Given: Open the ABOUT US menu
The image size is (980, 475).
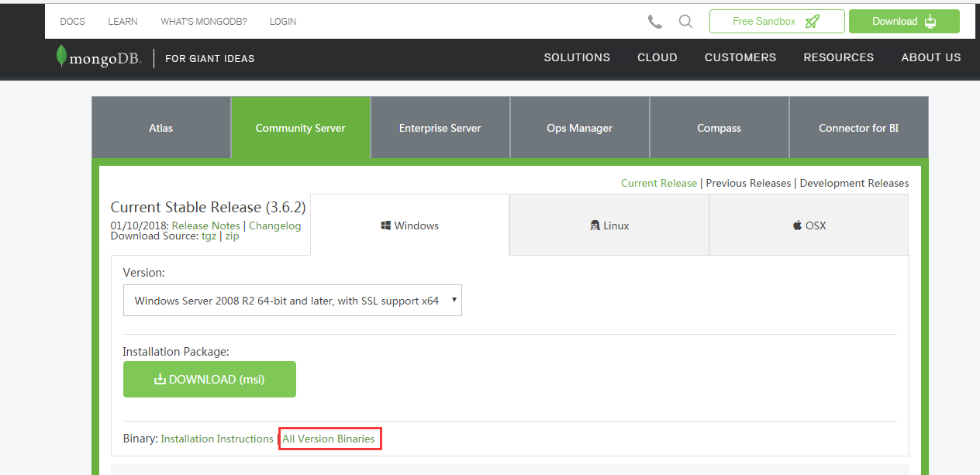Looking at the screenshot, I should coord(931,57).
